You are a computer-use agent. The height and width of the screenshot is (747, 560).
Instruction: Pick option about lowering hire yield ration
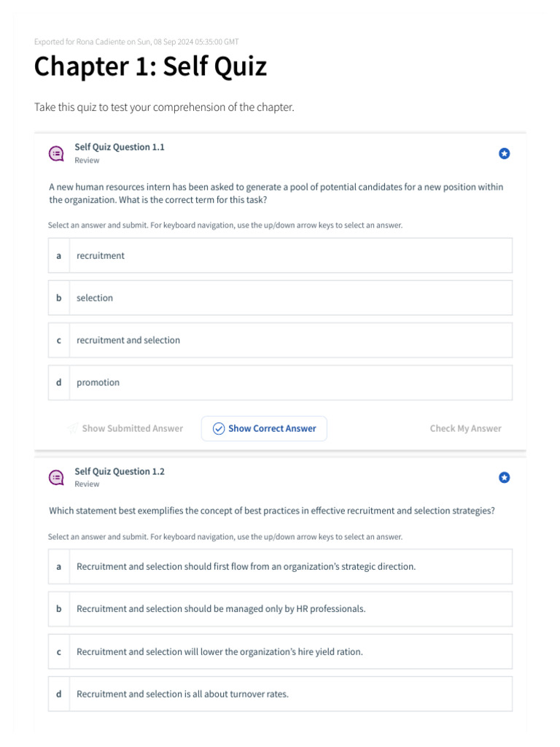(280, 652)
